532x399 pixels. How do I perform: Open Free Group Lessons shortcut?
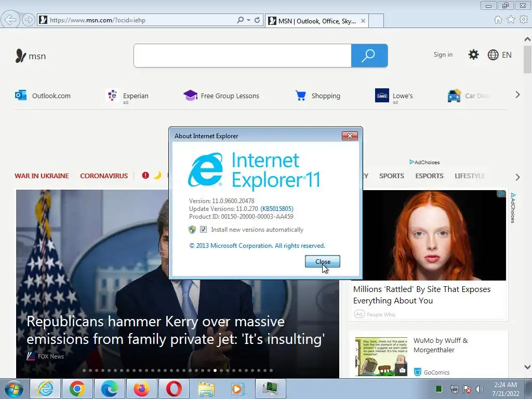(221, 96)
